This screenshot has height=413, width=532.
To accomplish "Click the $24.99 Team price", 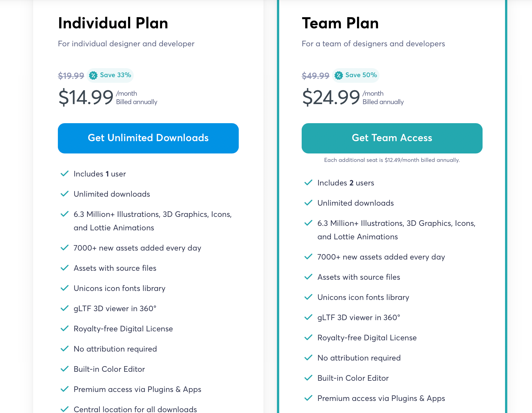I will click(x=331, y=97).
